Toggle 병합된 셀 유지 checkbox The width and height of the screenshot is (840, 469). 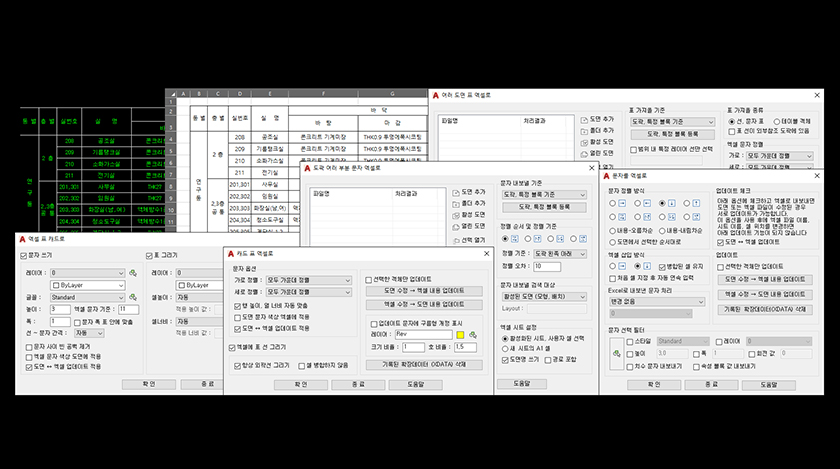click(x=662, y=266)
